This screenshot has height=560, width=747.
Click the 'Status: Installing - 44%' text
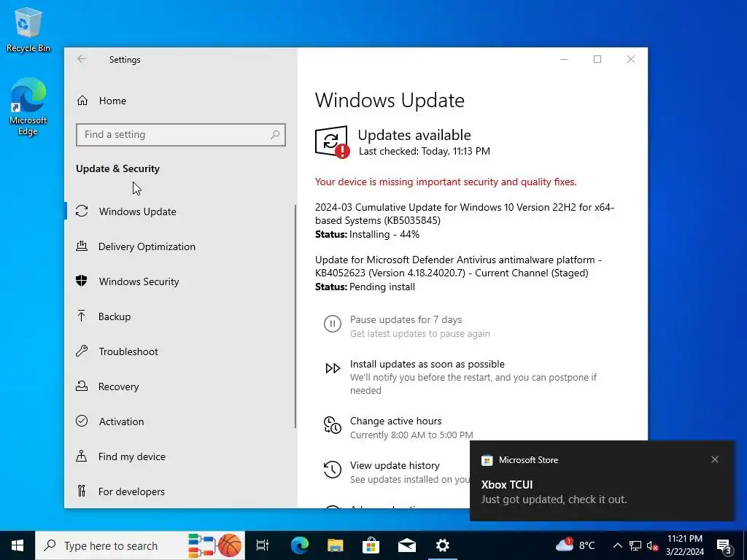(x=368, y=234)
